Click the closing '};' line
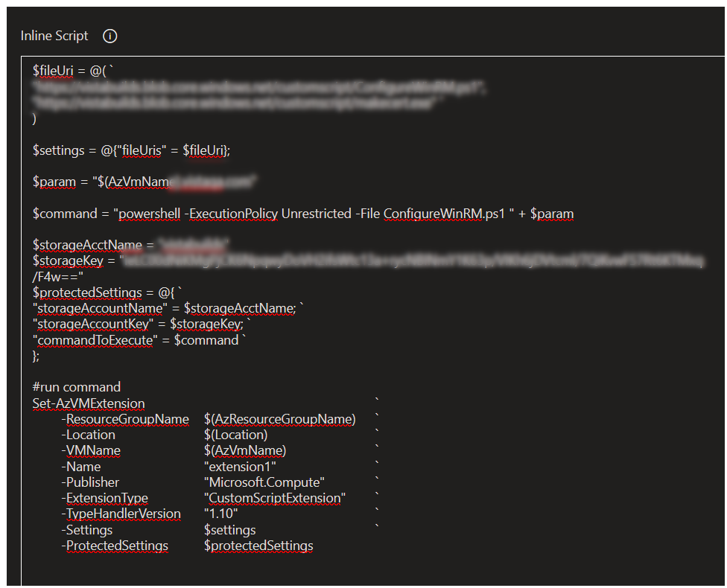 pyautogui.click(x=36, y=356)
